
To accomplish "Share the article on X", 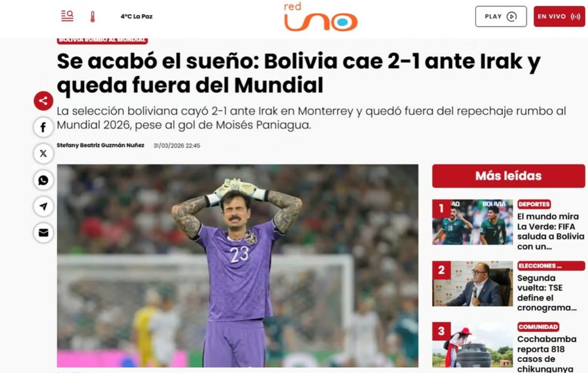I will click(x=43, y=153).
